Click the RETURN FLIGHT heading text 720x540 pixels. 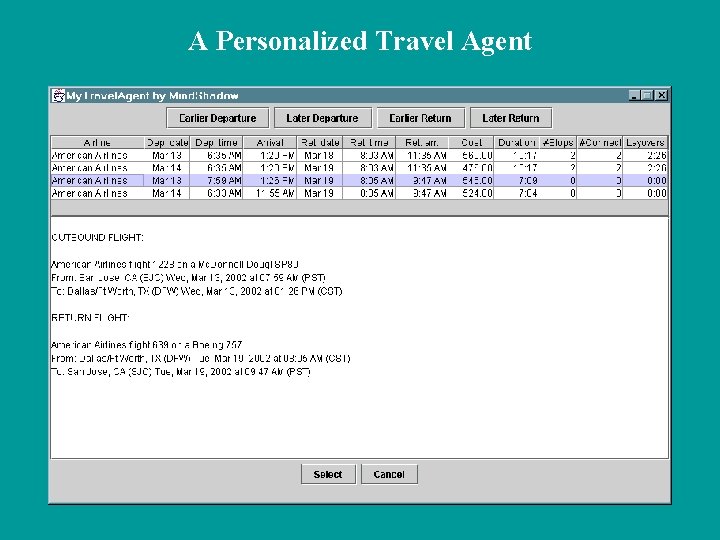pyautogui.click(x=90, y=318)
